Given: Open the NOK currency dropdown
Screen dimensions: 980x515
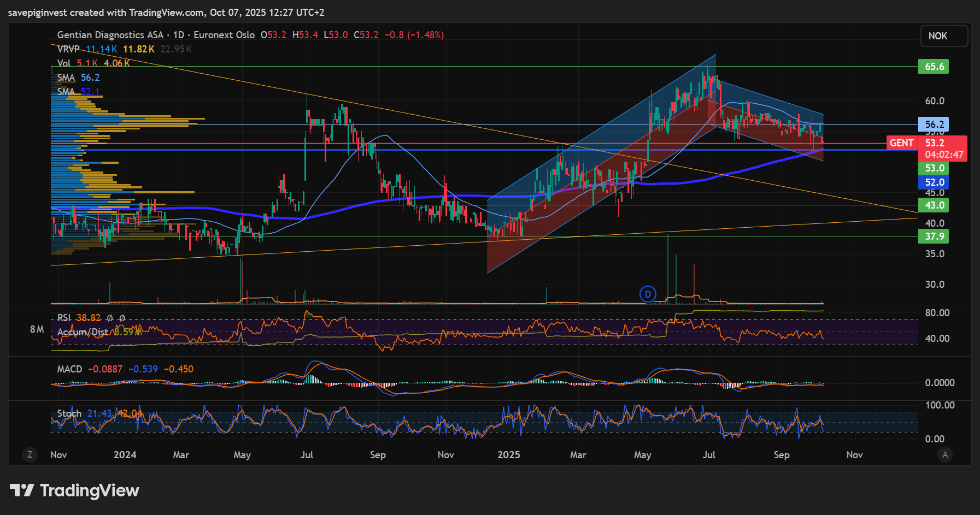Looking at the screenshot, I should (x=943, y=36).
